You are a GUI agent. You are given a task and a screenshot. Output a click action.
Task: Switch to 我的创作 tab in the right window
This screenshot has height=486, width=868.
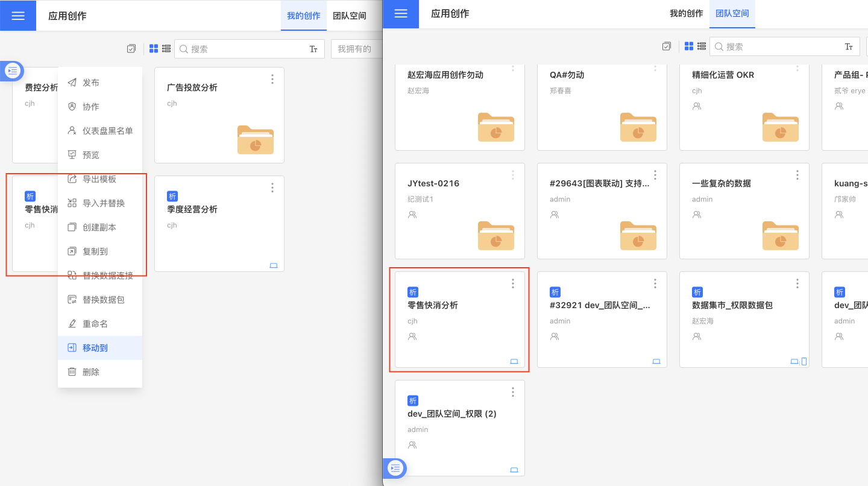coord(686,13)
